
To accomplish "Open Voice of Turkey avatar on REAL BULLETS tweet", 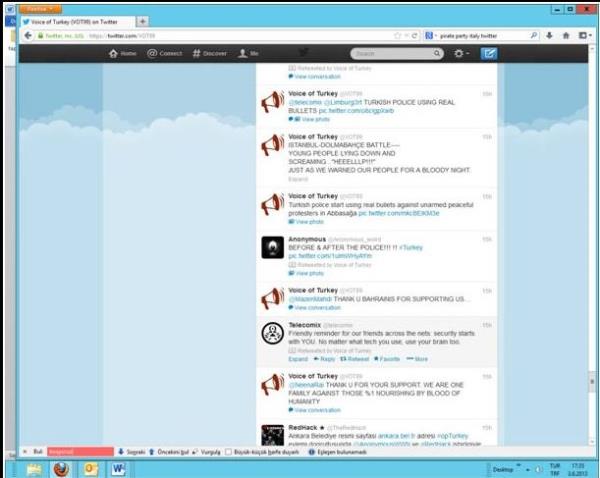I will pyautogui.click(x=272, y=102).
